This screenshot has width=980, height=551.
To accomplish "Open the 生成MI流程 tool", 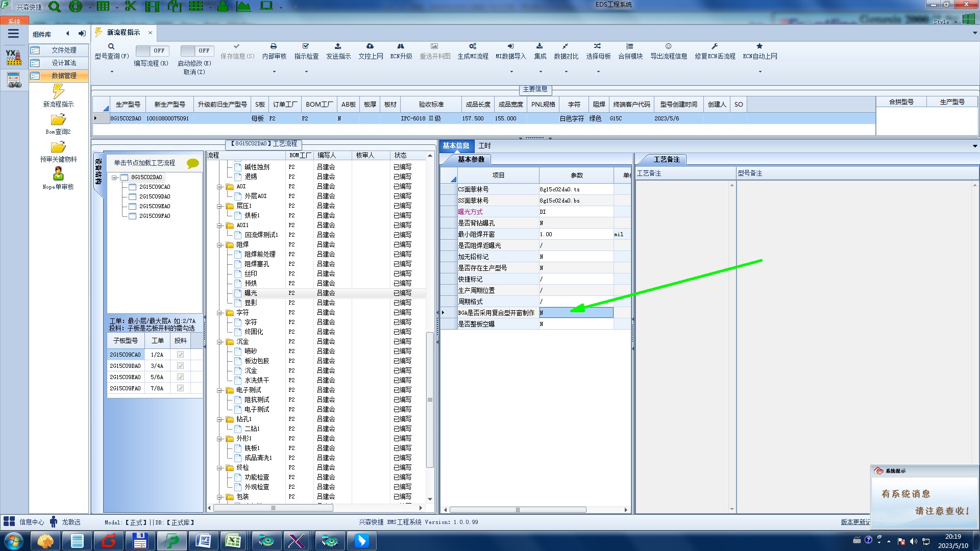I will click(473, 46).
